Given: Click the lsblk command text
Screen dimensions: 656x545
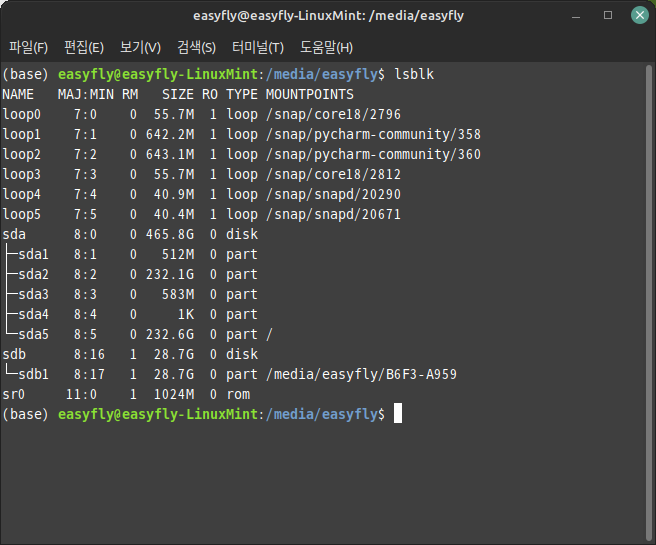Looking at the screenshot, I should coord(414,74).
